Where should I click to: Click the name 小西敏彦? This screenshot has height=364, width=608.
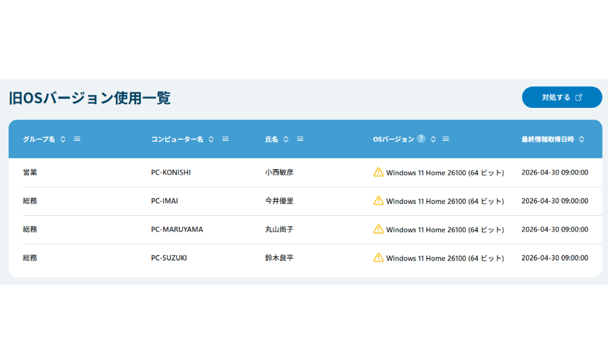[x=279, y=173]
